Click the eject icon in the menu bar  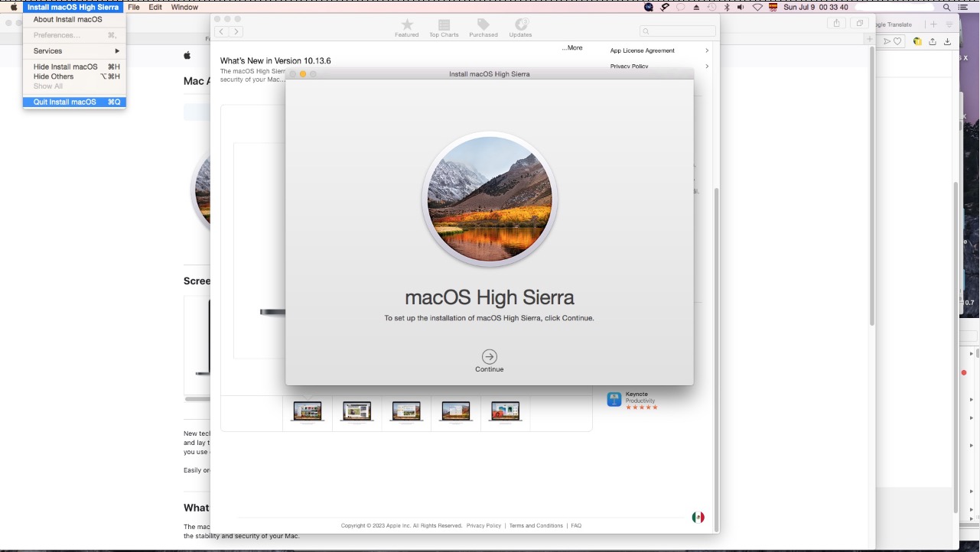(696, 7)
